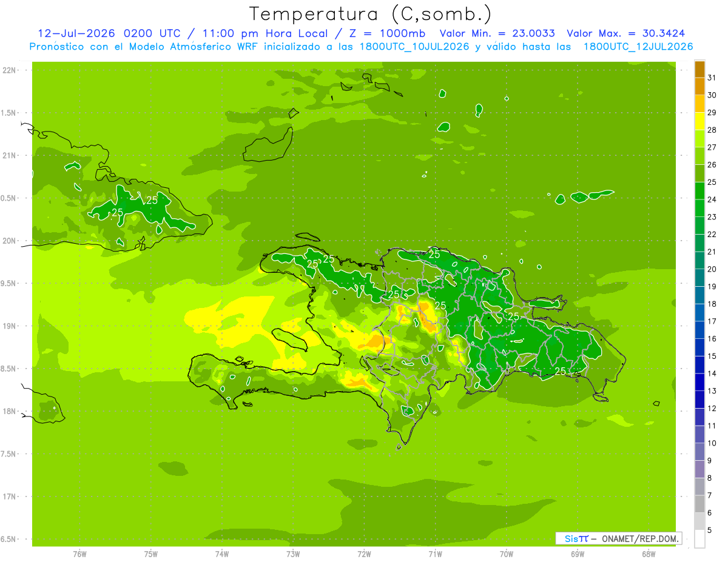728x562 pixels.
Task: Click the '73W' longitude axis label
Action: tap(293, 554)
